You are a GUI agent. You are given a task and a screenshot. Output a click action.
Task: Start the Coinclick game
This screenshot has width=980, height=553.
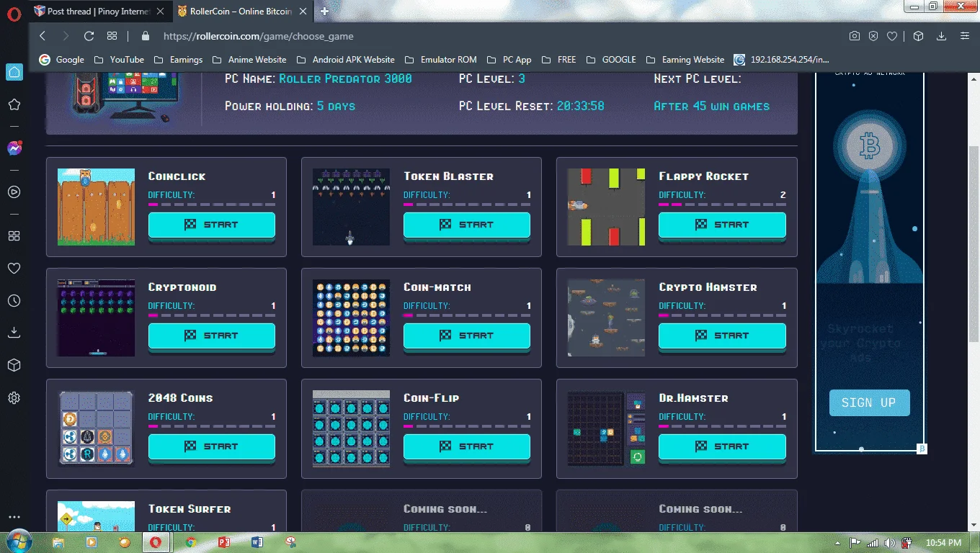pyautogui.click(x=212, y=225)
